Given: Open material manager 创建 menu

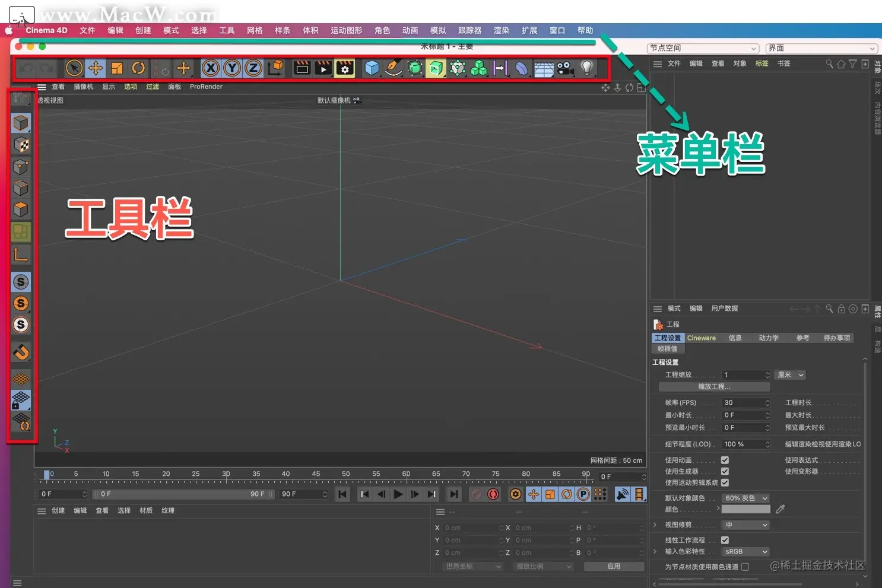Looking at the screenshot, I should click(58, 511).
